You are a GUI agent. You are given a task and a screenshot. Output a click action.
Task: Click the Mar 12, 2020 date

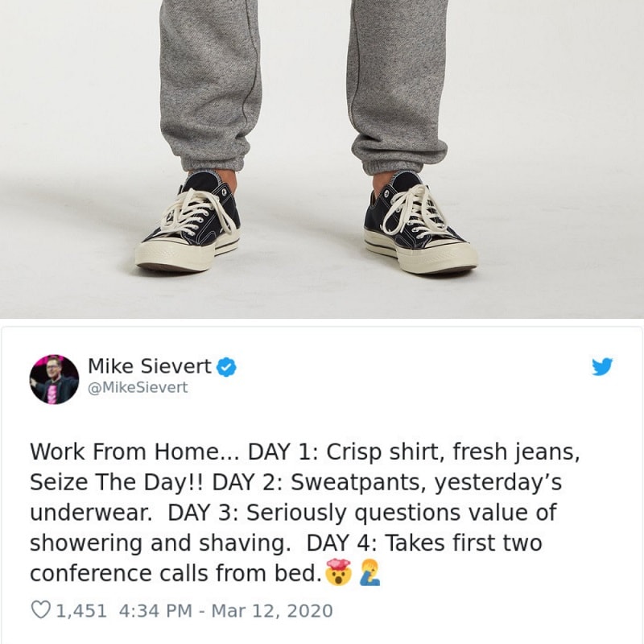point(272,610)
